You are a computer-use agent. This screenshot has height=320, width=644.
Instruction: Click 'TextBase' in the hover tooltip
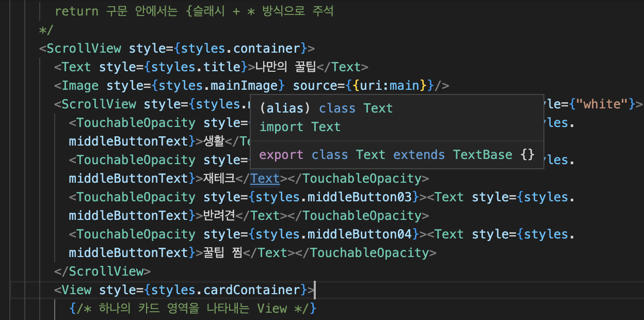pyautogui.click(x=482, y=154)
